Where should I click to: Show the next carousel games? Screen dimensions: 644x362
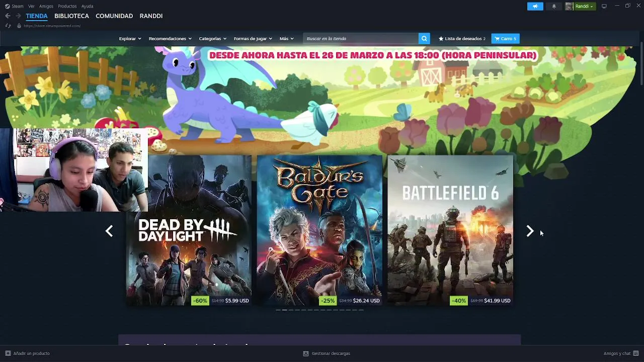530,231
